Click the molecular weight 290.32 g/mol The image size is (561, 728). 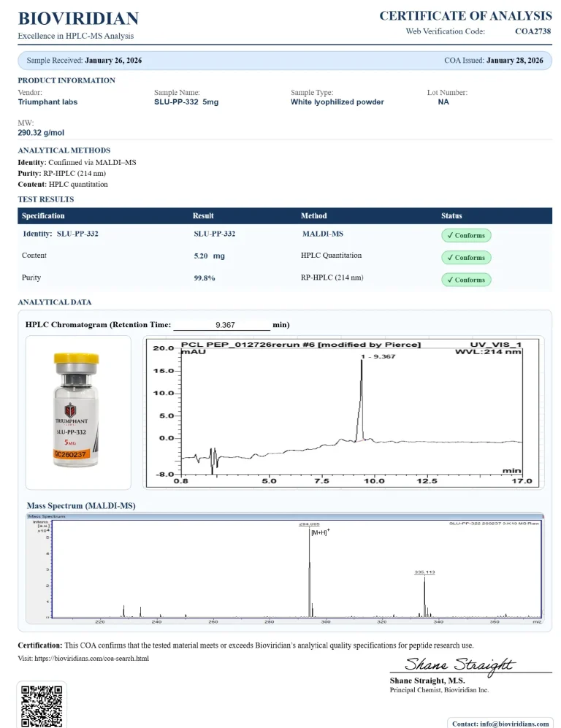click(41, 132)
